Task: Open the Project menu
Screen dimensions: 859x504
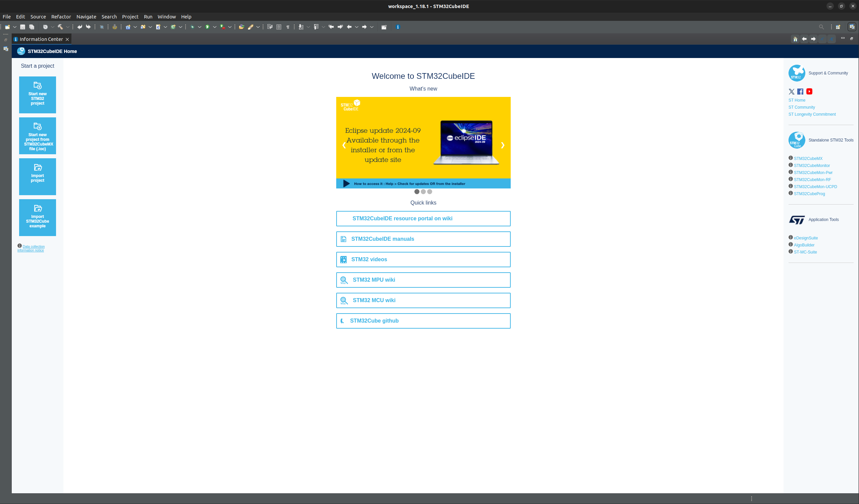Action: tap(130, 17)
